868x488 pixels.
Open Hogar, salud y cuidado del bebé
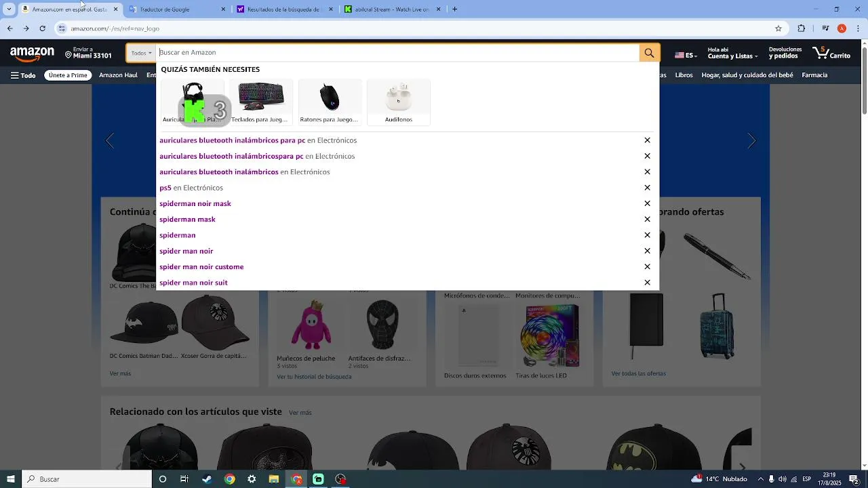pyautogui.click(x=747, y=75)
